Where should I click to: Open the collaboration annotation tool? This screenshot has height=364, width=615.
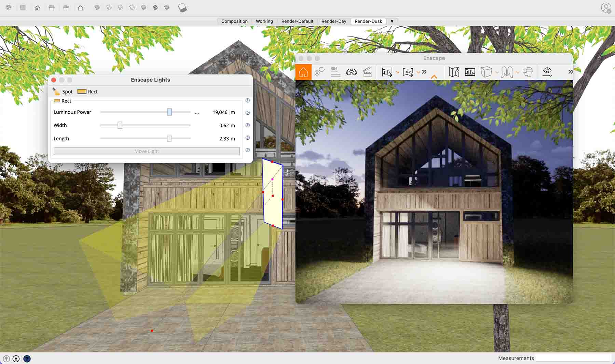320,72
